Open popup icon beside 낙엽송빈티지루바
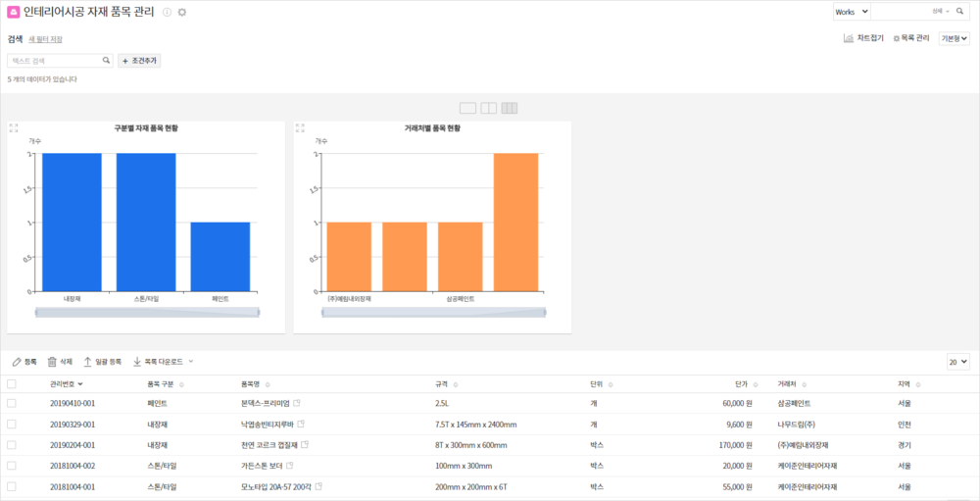The height and width of the screenshot is (501, 980). pos(301,425)
